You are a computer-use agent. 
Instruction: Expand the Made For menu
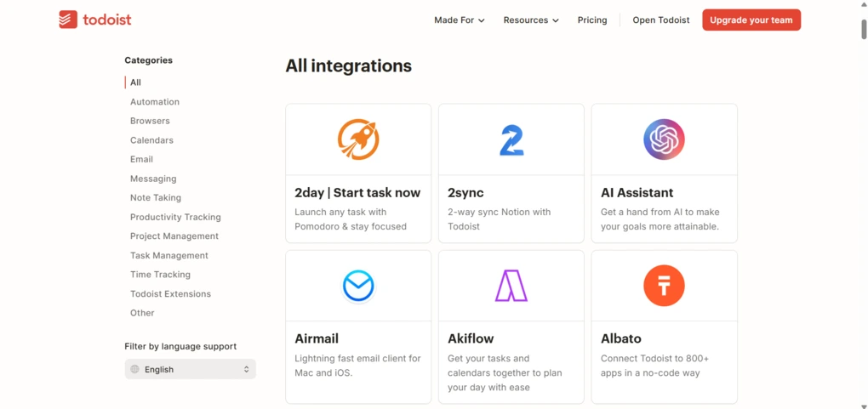coord(460,20)
